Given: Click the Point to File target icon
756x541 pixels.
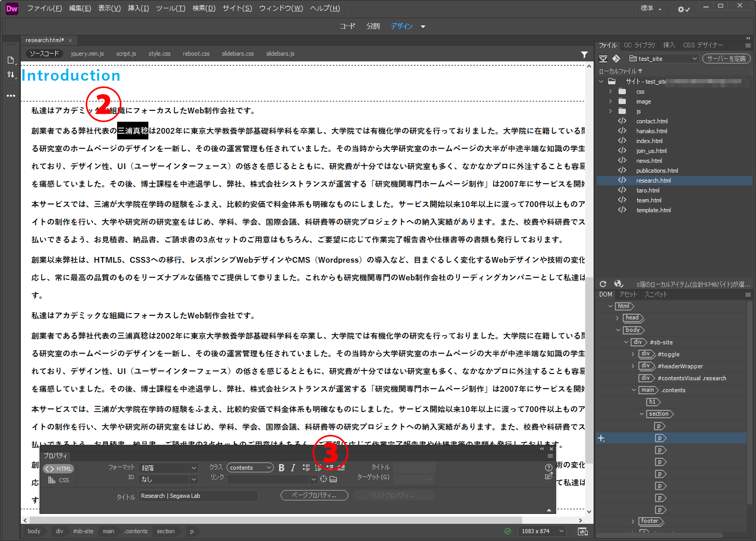Looking at the screenshot, I should point(323,479).
